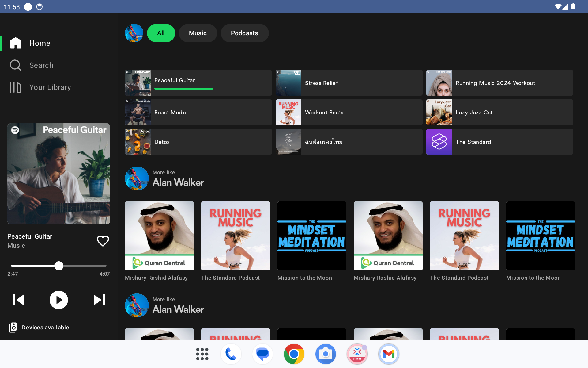Click the playback progress slider knob
The height and width of the screenshot is (368, 588).
(x=59, y=266)
